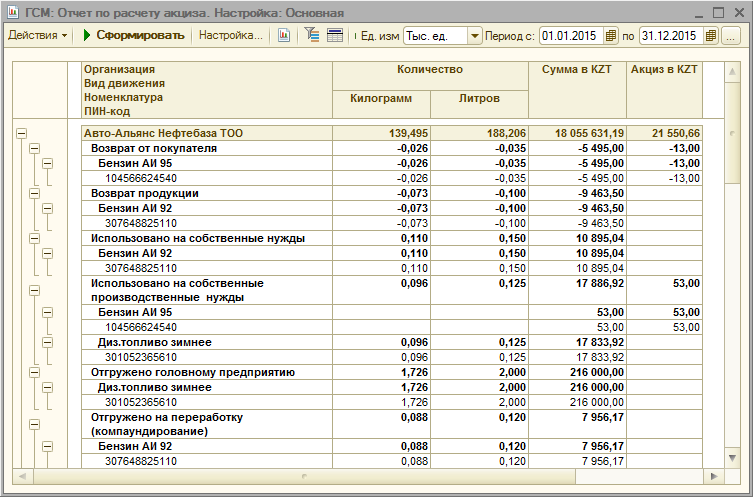The width and height of the screenshot is (753, 497).
Task: Open the Действия menu
Action: (37, 36)
